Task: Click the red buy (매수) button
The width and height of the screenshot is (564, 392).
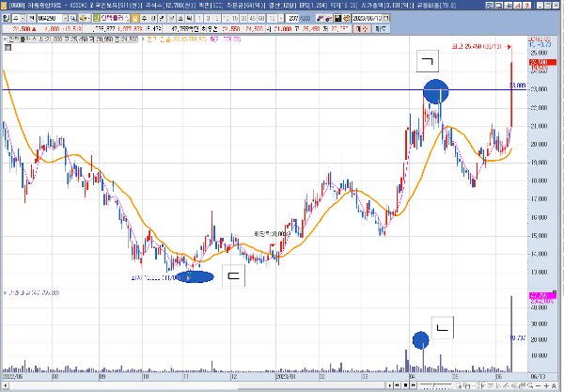Action: (362, 29)
